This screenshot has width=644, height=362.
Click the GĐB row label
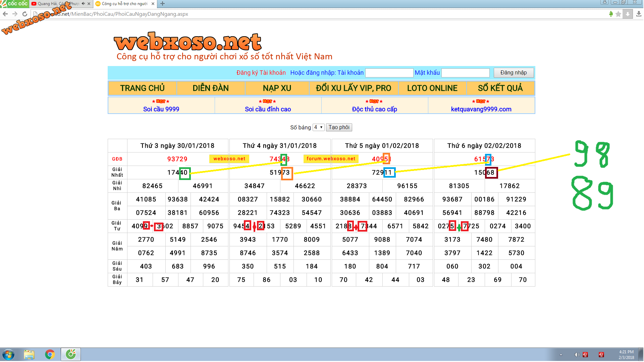point(117,159)
